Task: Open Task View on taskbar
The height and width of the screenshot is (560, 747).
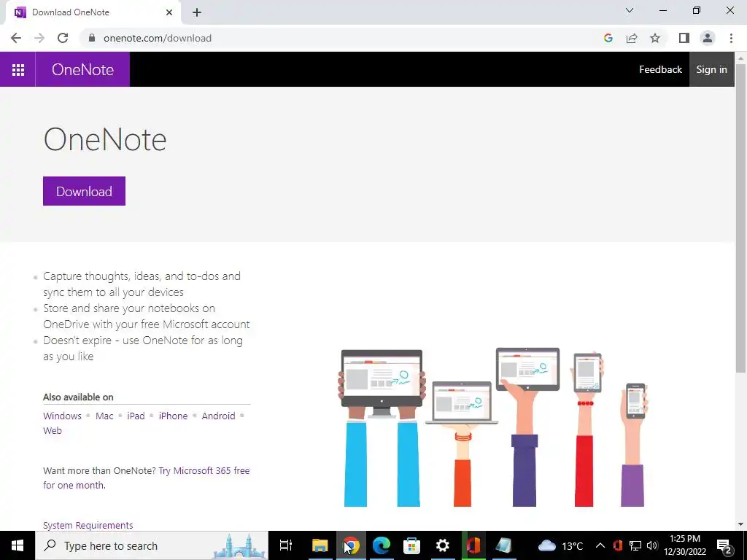Action: 285,545
